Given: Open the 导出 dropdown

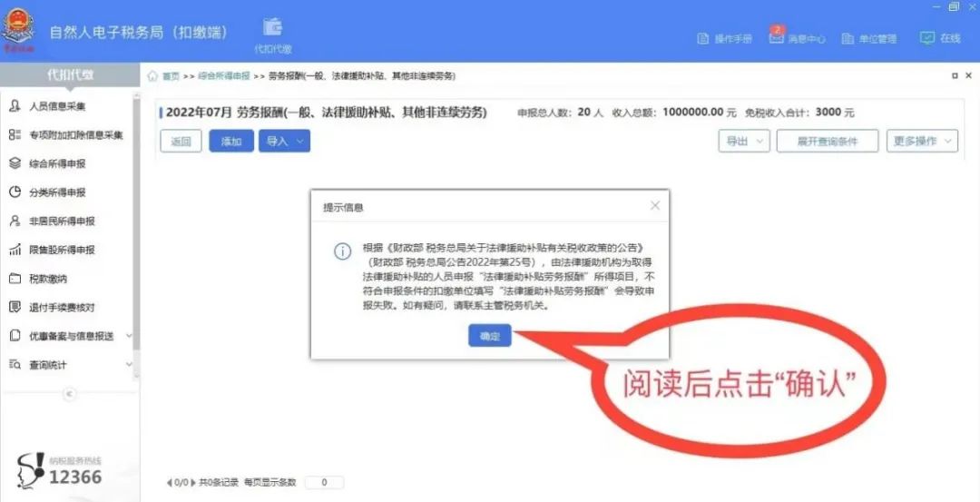Looking at the screenshot, I should [x=744, y=142].
